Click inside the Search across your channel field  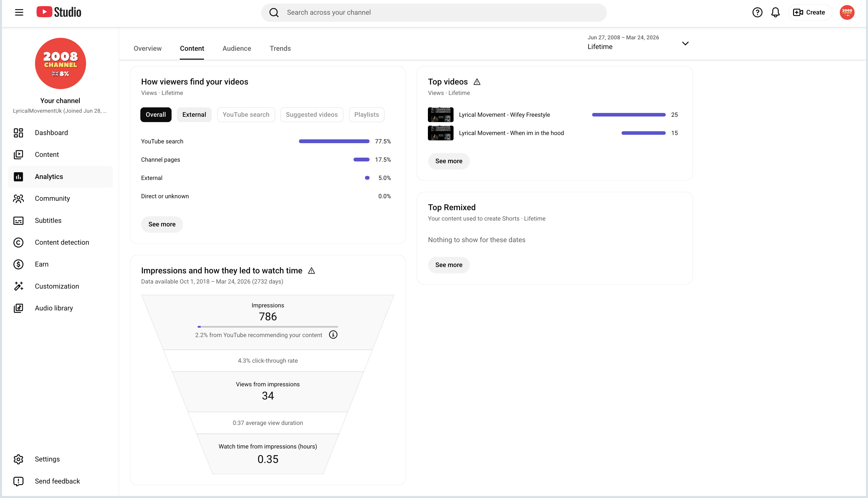pos(434,13)
